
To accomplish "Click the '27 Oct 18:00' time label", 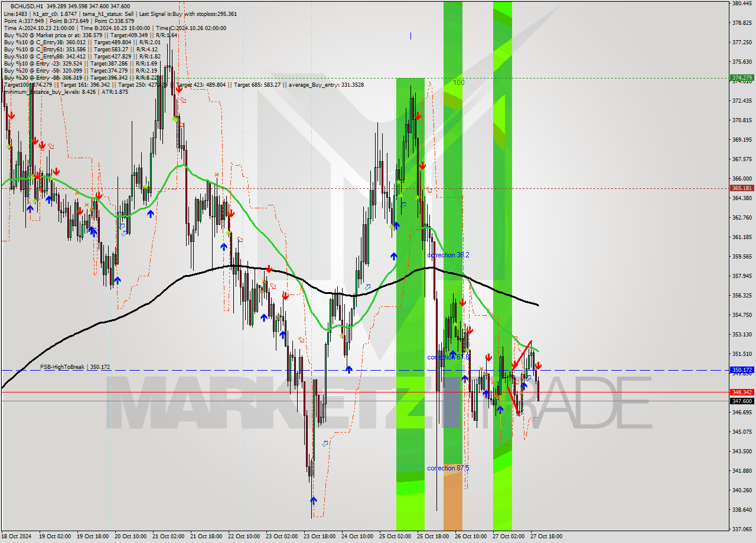I will tap(546, 537).
